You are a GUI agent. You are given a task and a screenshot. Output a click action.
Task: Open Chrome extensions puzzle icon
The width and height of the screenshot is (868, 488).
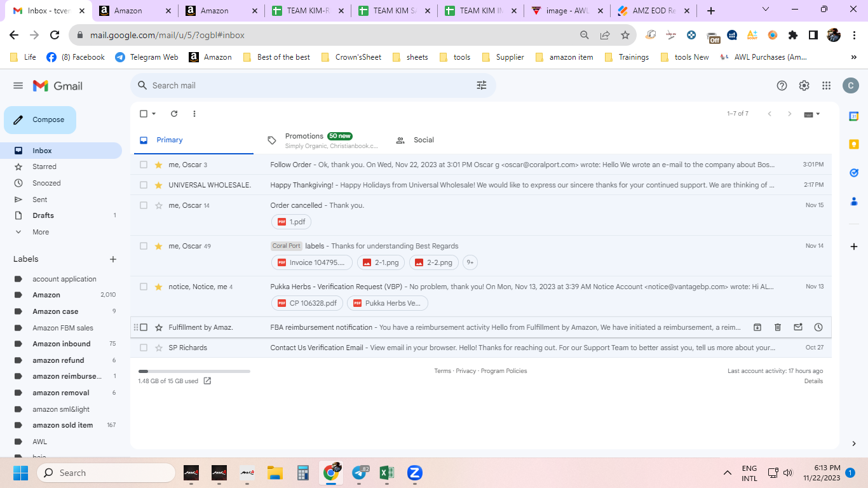point(793,35)
